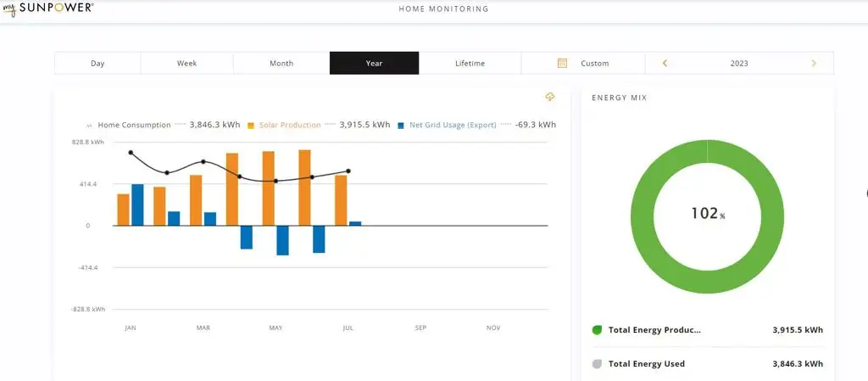Click the 2023 year label
Viewport: 868px width, 381px height.
[x=739, y=63]
